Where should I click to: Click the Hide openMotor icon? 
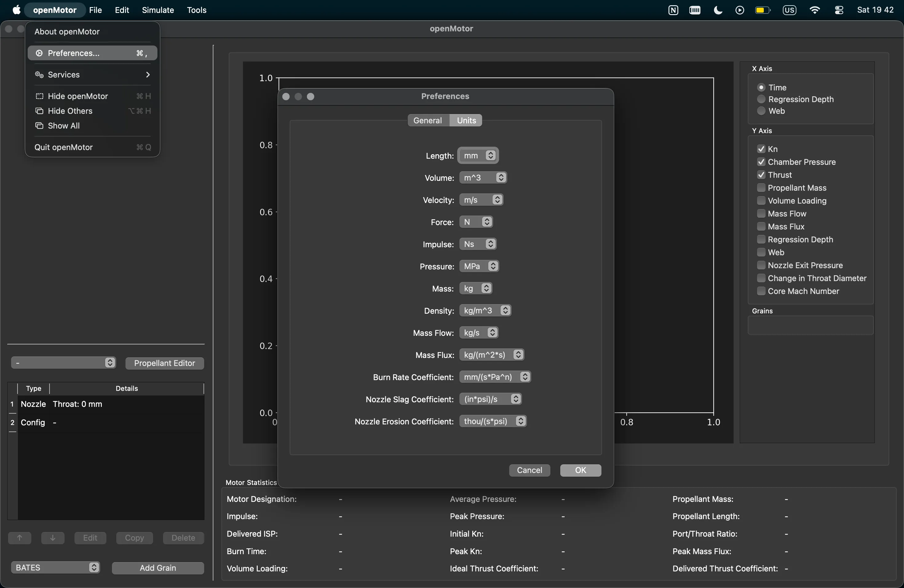pyautogui.click(x=39, y=96)
